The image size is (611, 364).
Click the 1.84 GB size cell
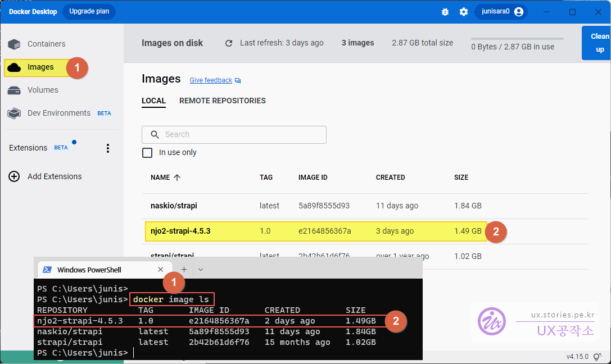468,206
